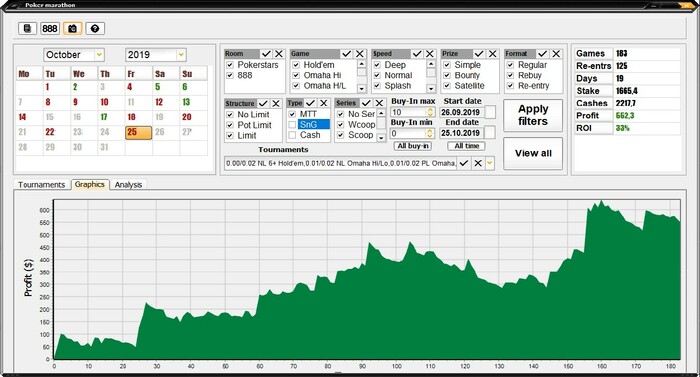Switch to the Tournaments tab
700x377 pixels.
(42, 184)
